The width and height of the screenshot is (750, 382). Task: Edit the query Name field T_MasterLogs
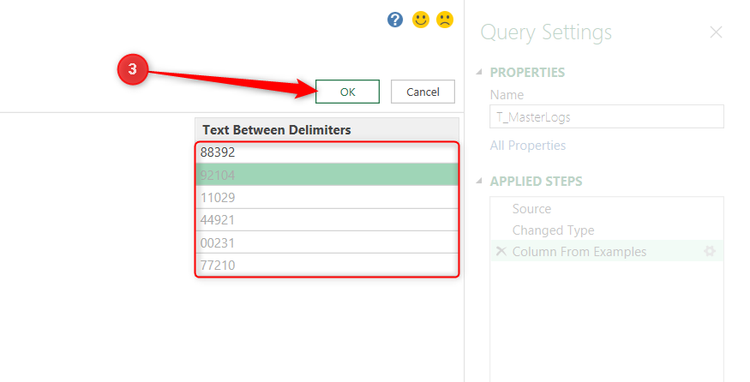[607, 117]
